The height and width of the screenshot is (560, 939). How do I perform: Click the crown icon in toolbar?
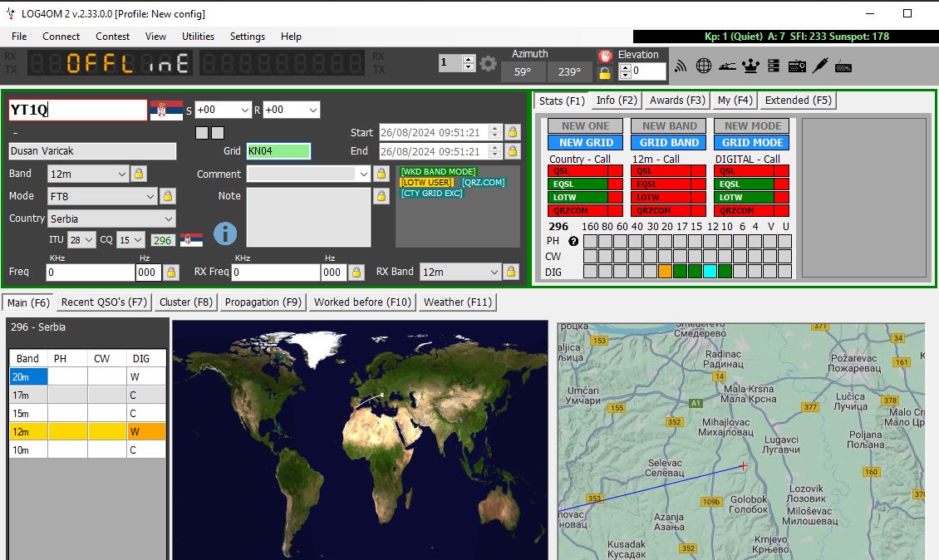pyautogui.click(x=750, y=66)
